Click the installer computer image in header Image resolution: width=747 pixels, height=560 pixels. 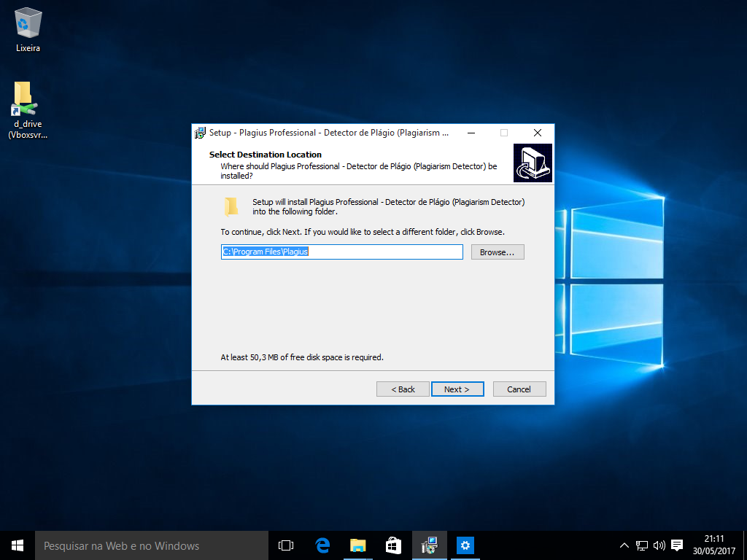point(533,163)
